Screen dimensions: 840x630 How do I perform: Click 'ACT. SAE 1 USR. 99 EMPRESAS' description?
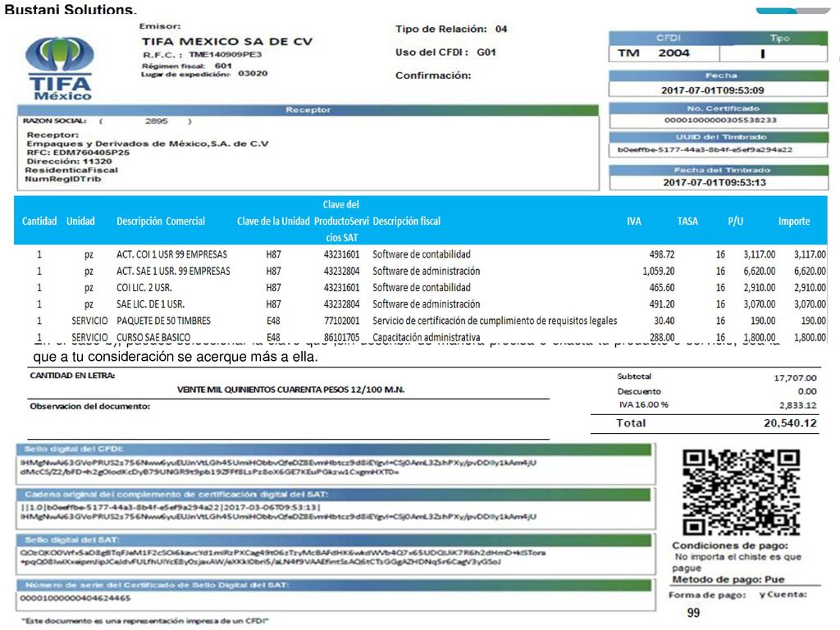pyautogui.click(x=173, y=271)
